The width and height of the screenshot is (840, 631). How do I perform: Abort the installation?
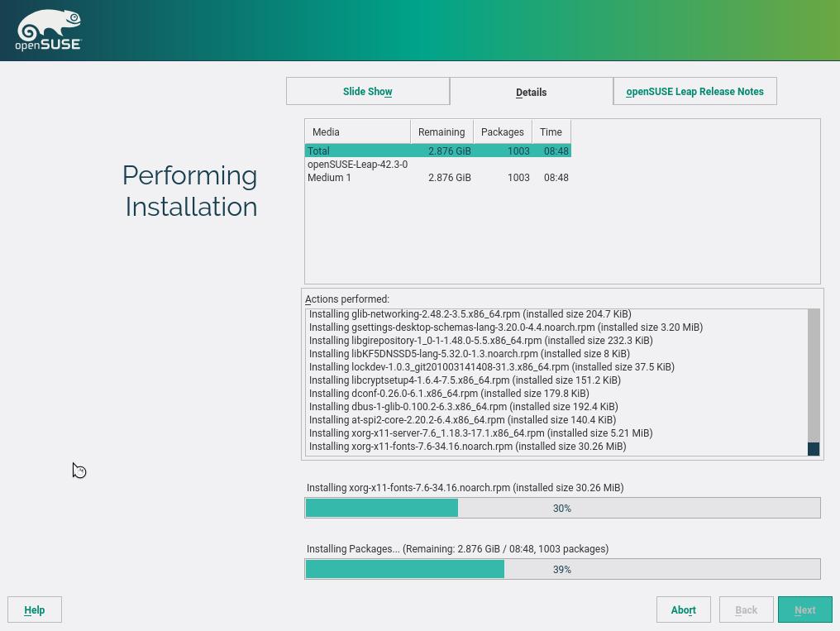684,610
